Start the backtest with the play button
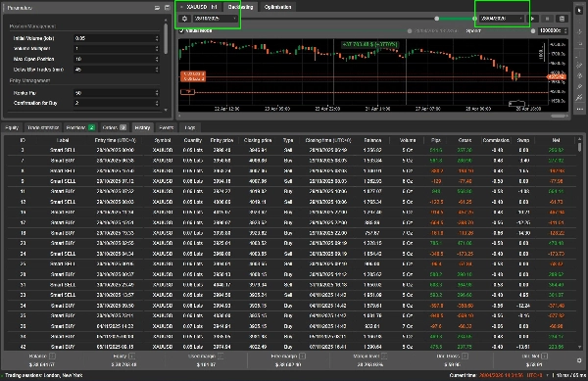The width and height of the screenshot is (588, 381). click(x=533, y=19)
